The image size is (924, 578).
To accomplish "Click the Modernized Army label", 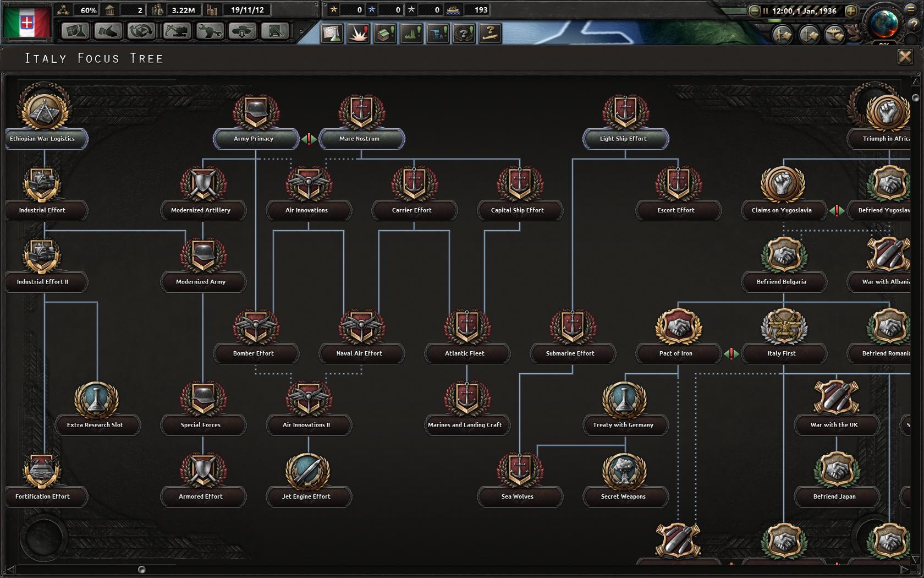I will pos(201,282).
